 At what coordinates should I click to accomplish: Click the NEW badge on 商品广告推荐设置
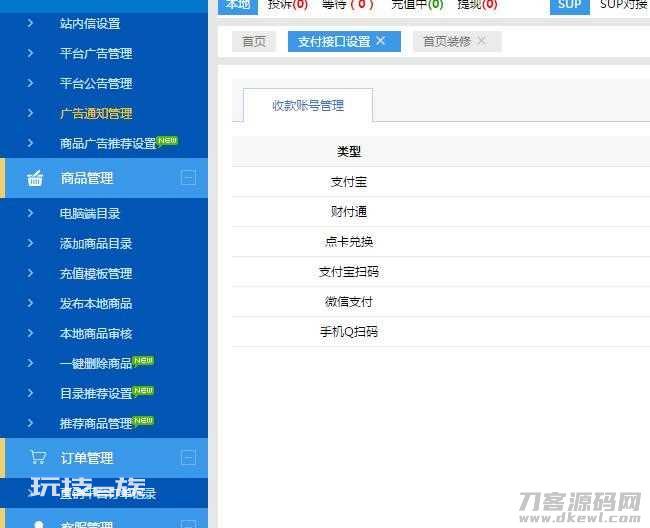coord(167,141)
